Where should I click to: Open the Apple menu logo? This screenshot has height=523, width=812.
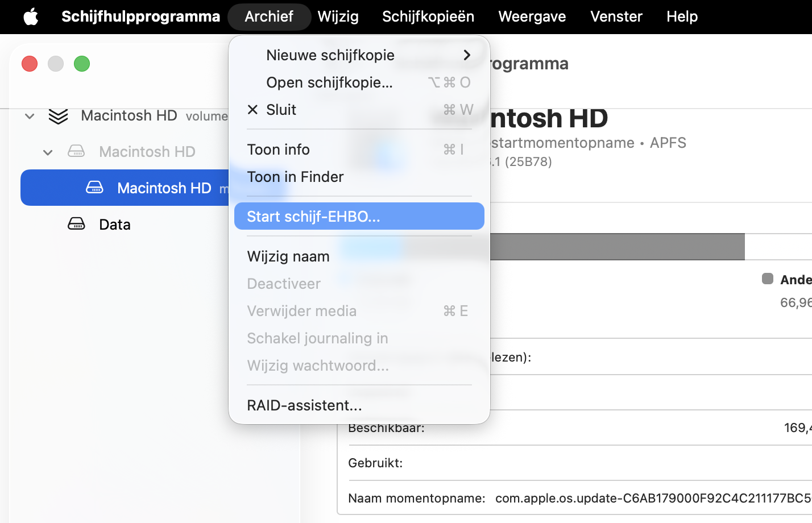pyautogui.click(x=31, y=16)
